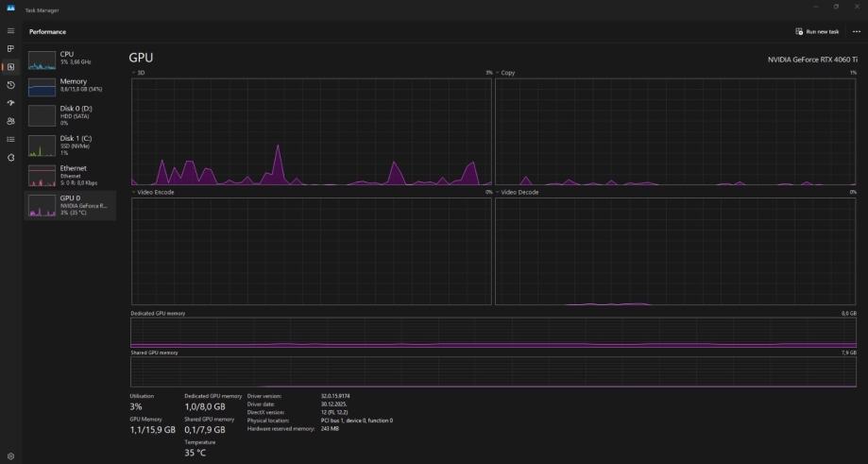
Task: Select Memory in the performance list
Action: click(70, 86)
